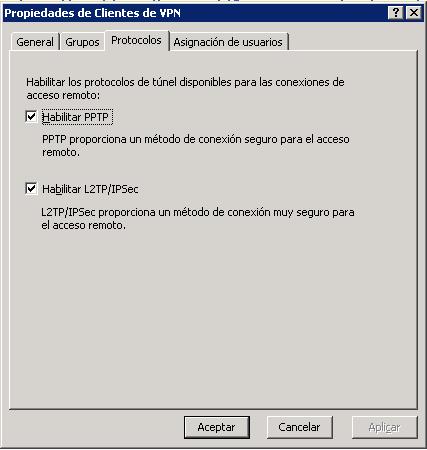Switch to the General tab
The height and width of the screenshot is (450, 427).
pyautogui.click(x=35, y=42)
